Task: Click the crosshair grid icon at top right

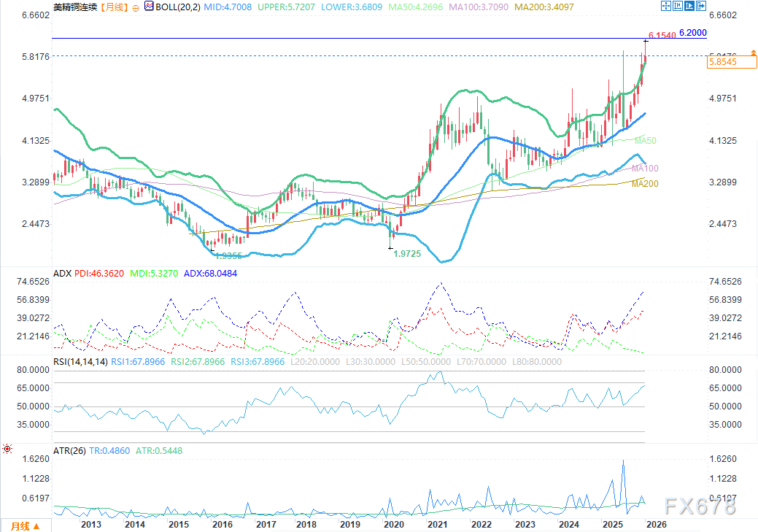Action: [x=665, y=7]
